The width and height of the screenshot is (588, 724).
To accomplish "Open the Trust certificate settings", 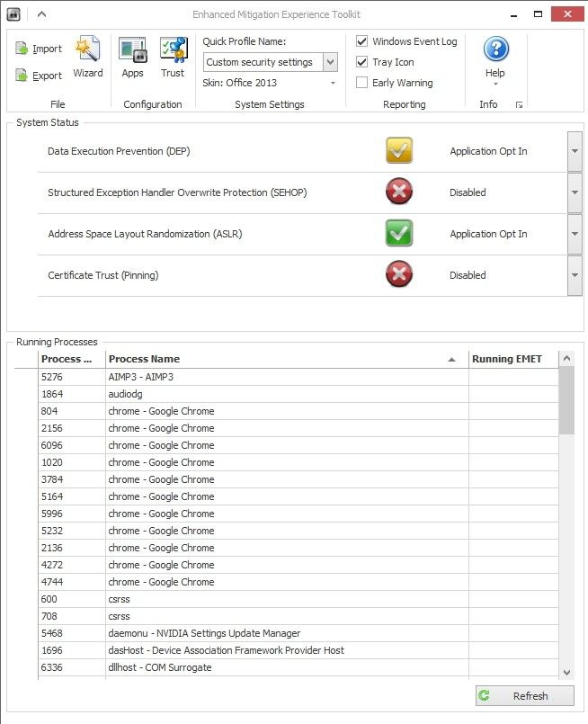I will click(x=173, y=57).
